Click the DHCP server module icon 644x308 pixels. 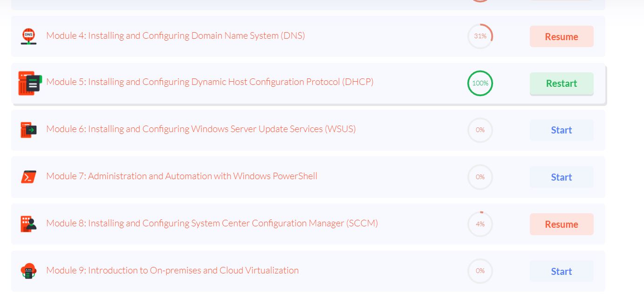(x=30, y=83)
